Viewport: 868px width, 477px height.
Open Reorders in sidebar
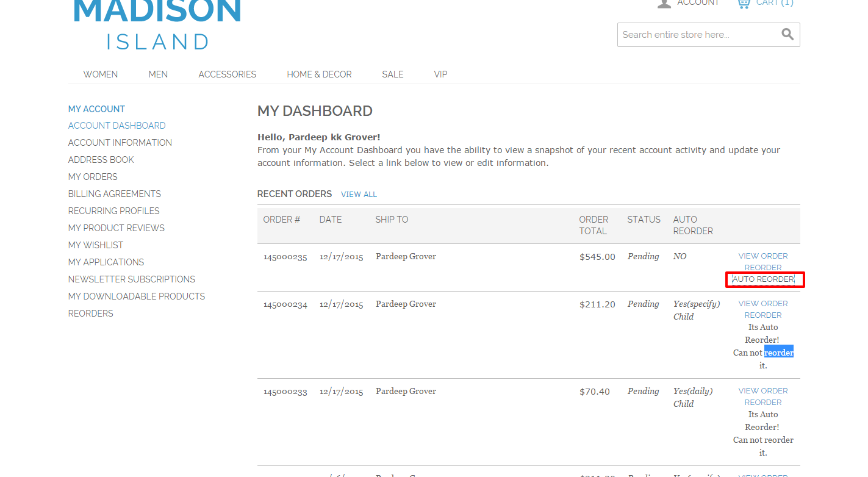pyautogui.click(x=91, y=314)
